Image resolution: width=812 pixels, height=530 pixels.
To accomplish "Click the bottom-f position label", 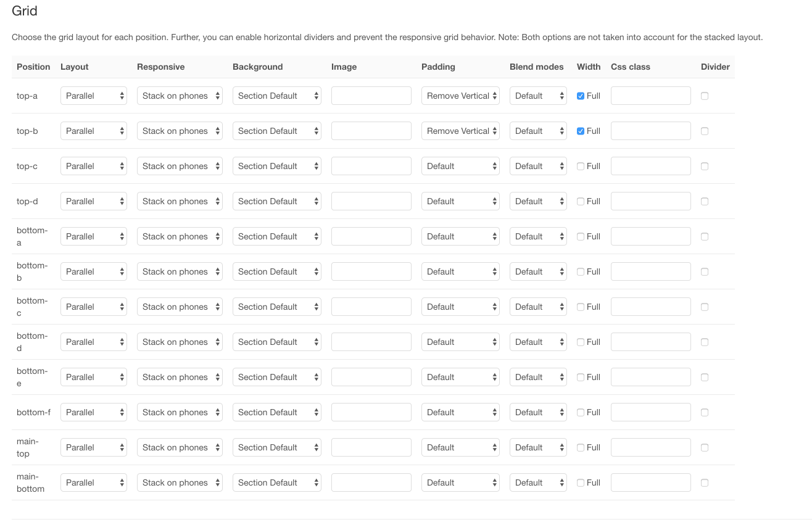I will click(34, 412).
